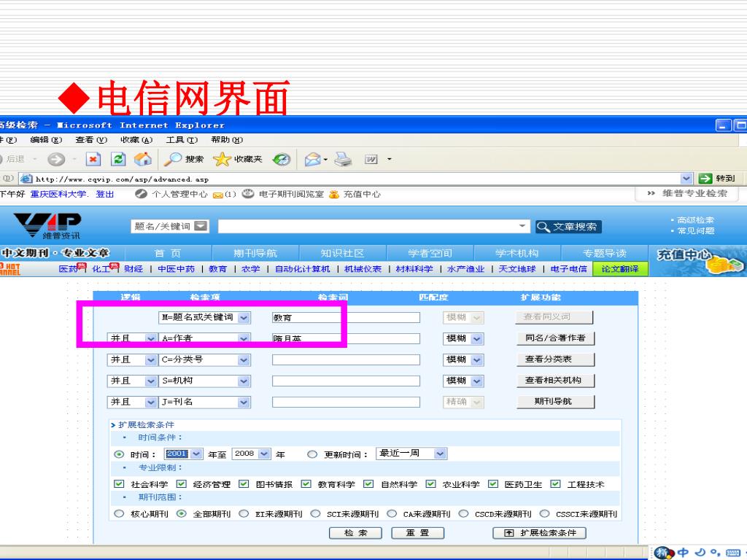Image resolution: width=747 pixels, height=560 pixels.
Task: Open the 论文翻译 green link
Action: click(x=620, y=269)
